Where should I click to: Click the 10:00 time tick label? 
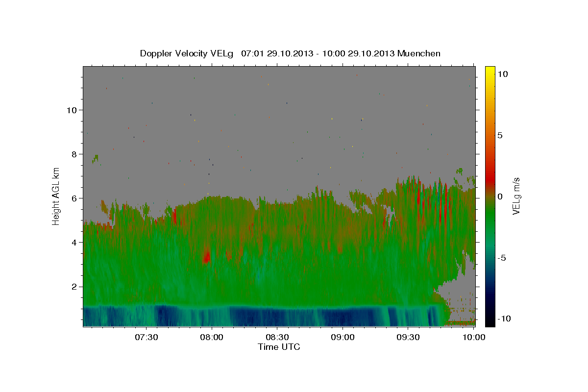click(473, 337)
